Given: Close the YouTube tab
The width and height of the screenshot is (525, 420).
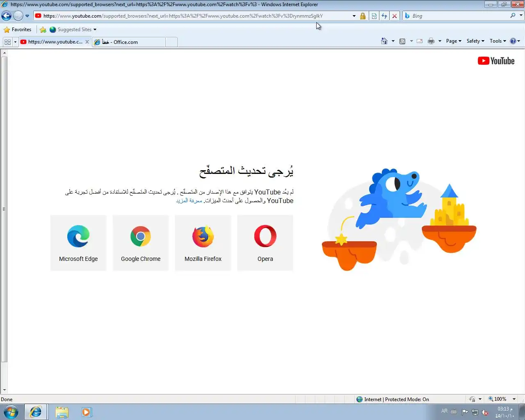Looking at the screenshot, I should pos(87,42).
